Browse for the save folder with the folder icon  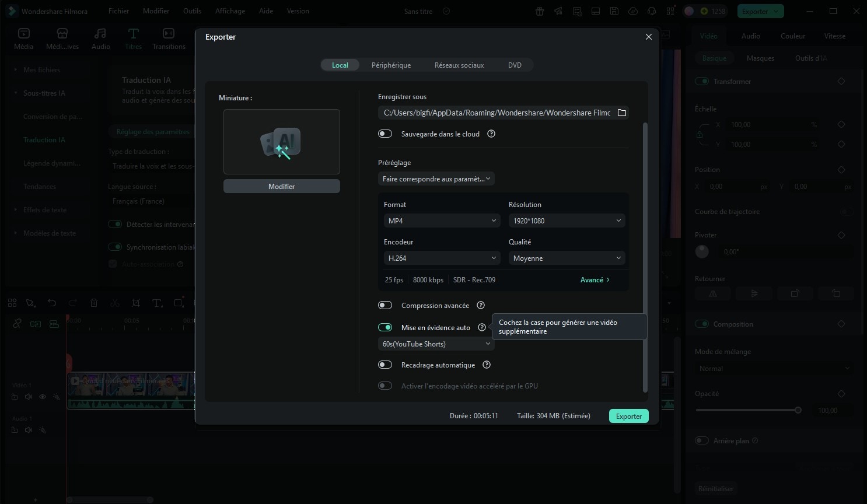[622, 113]
